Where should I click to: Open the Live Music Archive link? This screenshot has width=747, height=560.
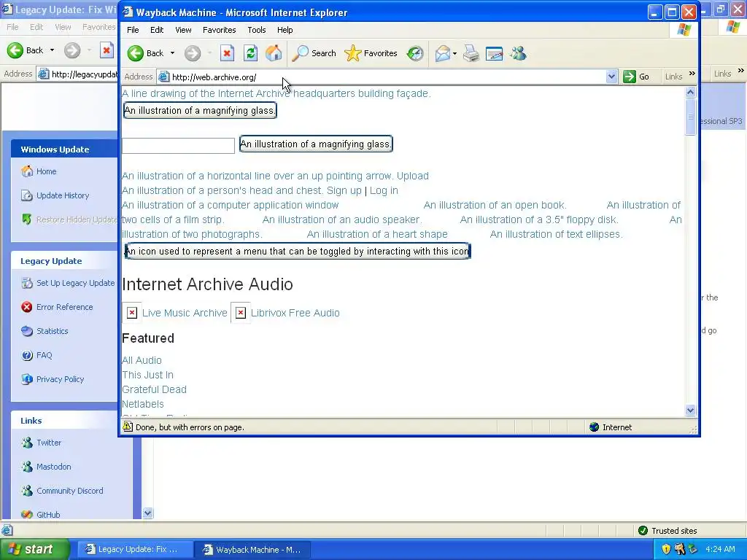[x=185, y=313]
